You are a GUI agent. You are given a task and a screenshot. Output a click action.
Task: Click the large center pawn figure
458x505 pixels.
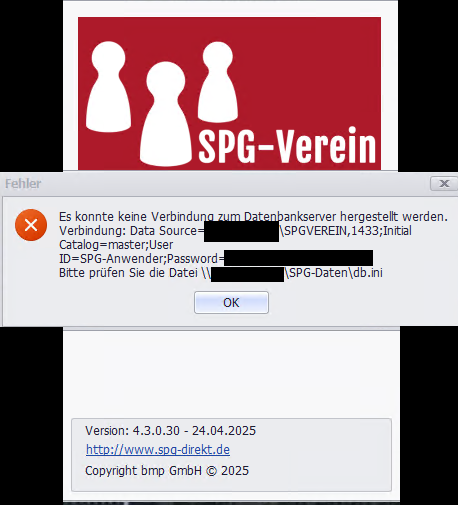(x=166, y=113)
